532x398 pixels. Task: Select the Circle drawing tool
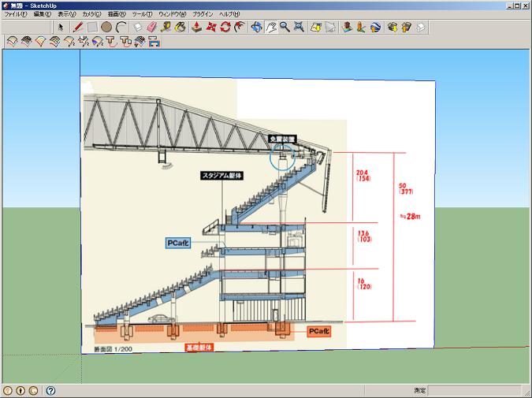(x=106, y=27)
